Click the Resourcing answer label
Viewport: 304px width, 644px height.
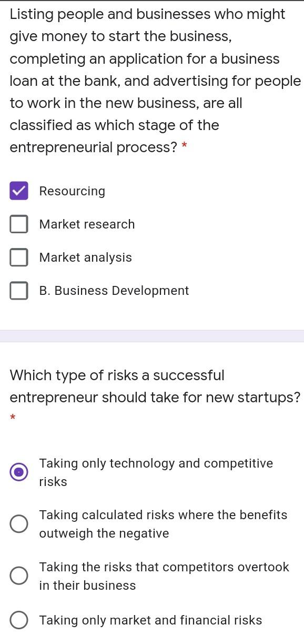(x=72, y=191)
